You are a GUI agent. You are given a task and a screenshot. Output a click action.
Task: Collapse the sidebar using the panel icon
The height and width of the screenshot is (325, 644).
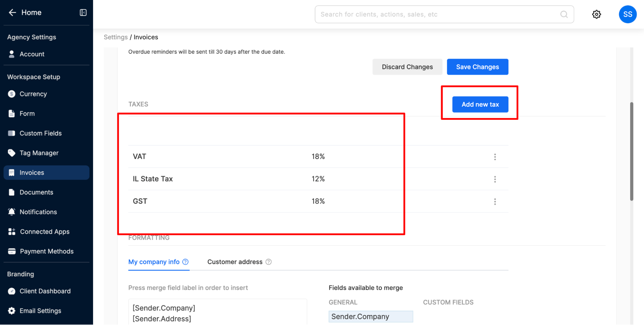click(x=83, y=13)
